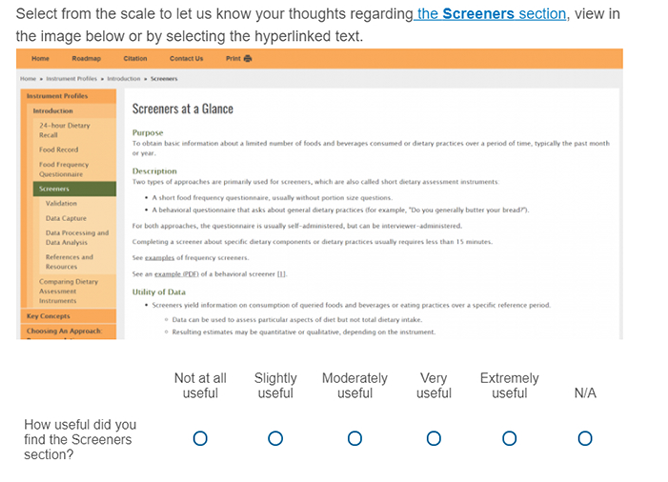The image size is (668, 482).
Task: Pick the 'Very useful' radio option
Action: (434, 438)
